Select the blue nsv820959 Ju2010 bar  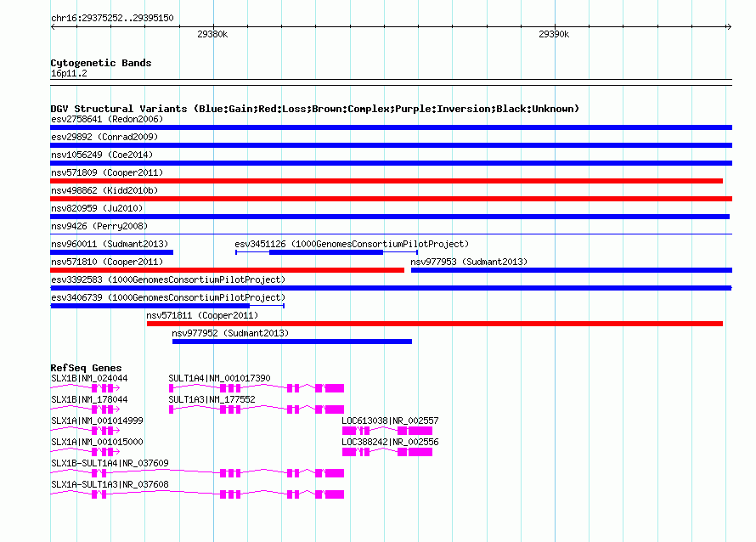point(390,217)
